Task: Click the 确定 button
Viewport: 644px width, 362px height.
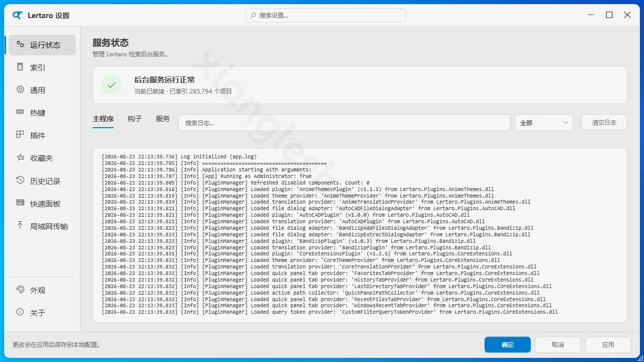Action: 508,344
